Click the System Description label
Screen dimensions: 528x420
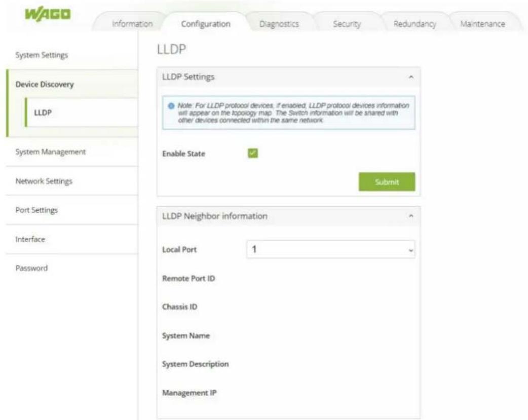point(195,364)
